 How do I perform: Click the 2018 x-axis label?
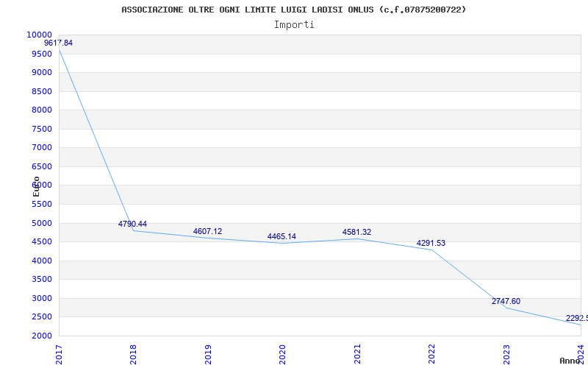tap(133, 355)
